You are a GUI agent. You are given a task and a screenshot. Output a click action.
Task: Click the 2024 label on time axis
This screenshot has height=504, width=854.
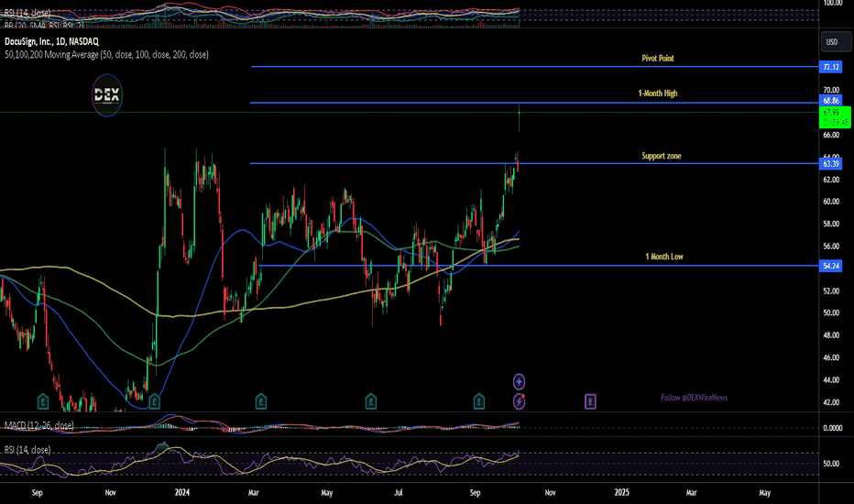tap(182, 493)
